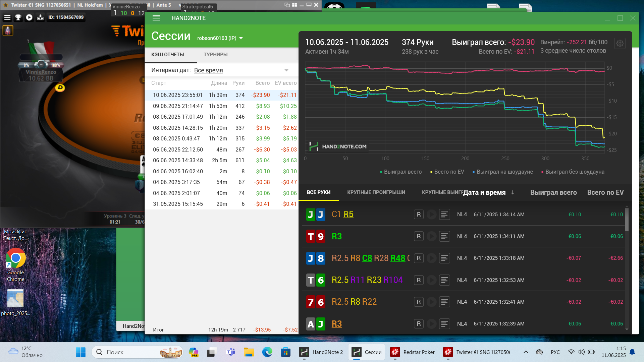Switch to Twister €1 SNG taskbar button
The width and height of the screenshot is (644, 362).
(x=477, y=352)
